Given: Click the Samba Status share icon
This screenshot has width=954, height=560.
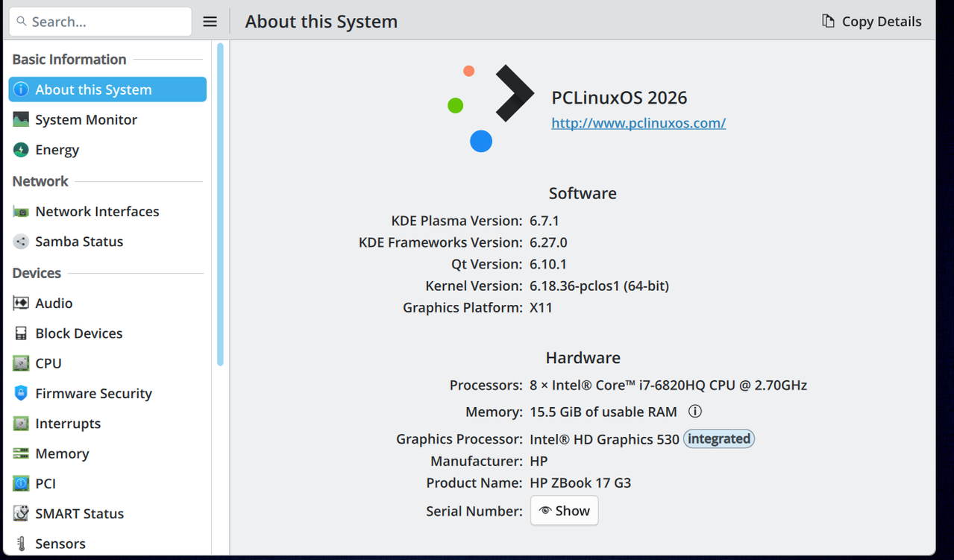Looking at the screenshot, I should tap(21, 242).
